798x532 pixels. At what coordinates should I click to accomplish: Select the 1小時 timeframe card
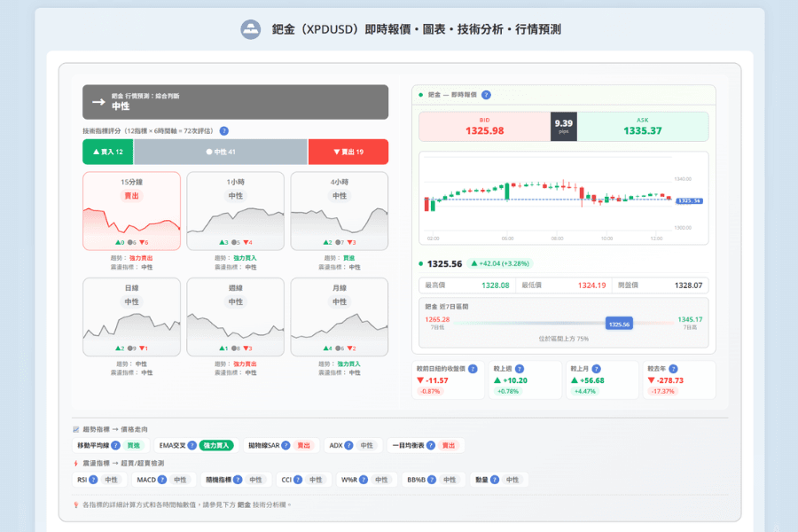coord(236,211)
